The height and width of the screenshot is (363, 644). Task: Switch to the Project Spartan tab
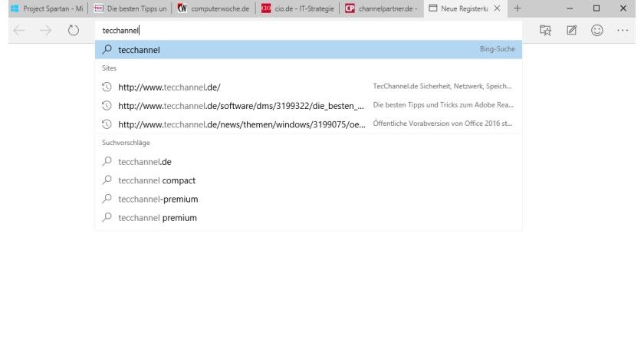tap(48, 8)
